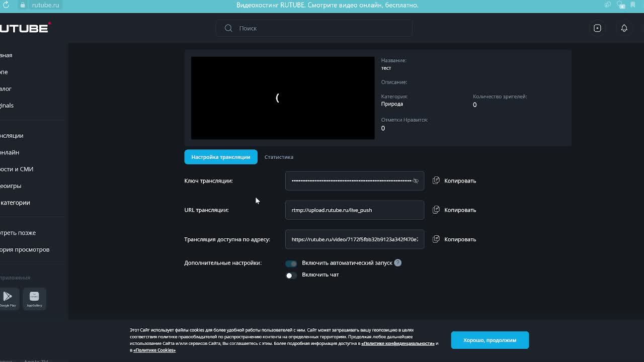Image resolution: width=644 pixels, height=362 pixels.
Task: Open the notifications bell
Action: (x=624, y=28)
